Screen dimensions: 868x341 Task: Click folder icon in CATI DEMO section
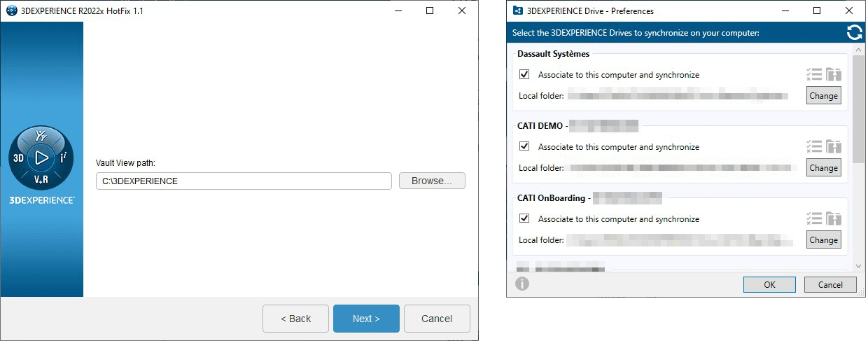click(x=833, y=146)
